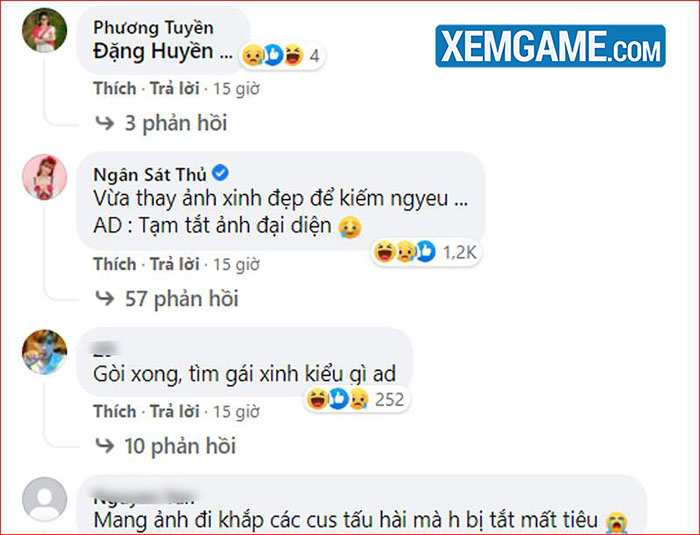The image size is (700, 535).
Task: Open the 252 reactions count
Action: pos(356,399)
